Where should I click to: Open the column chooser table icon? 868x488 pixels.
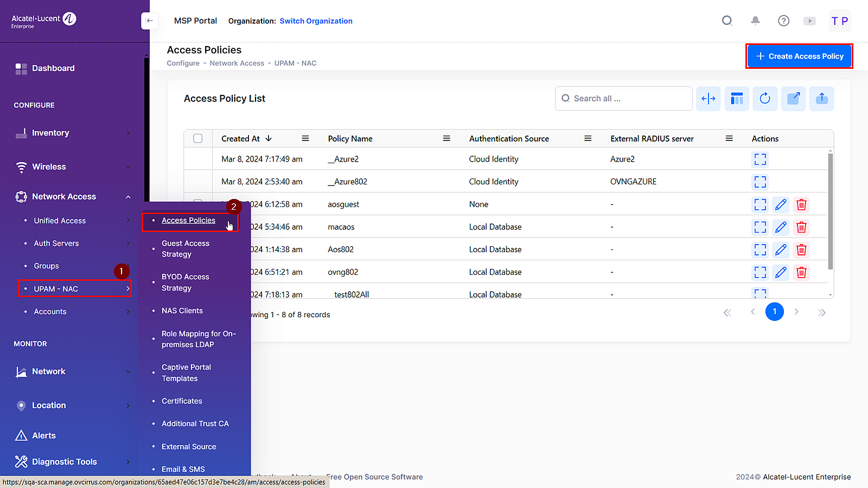737,99
